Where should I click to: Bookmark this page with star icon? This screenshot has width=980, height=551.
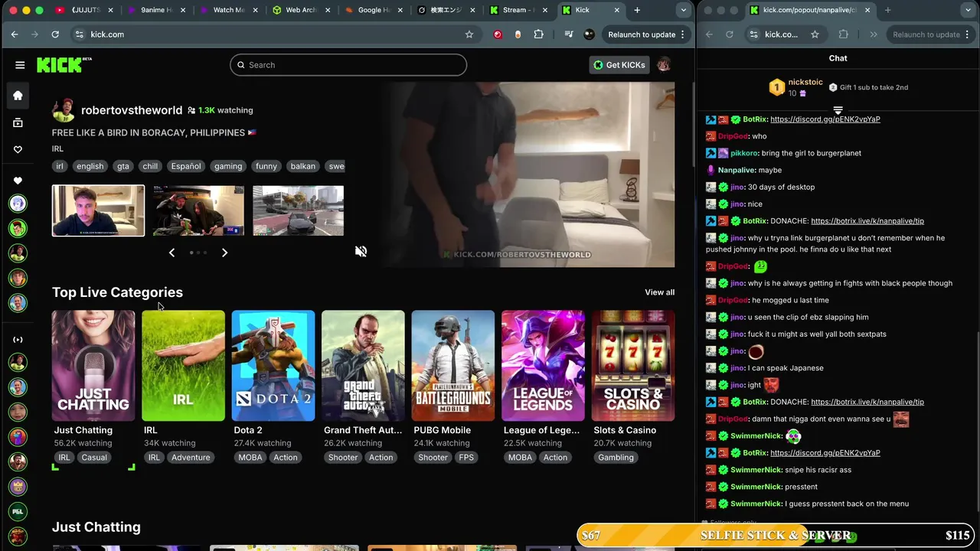[x=469, y=34]
